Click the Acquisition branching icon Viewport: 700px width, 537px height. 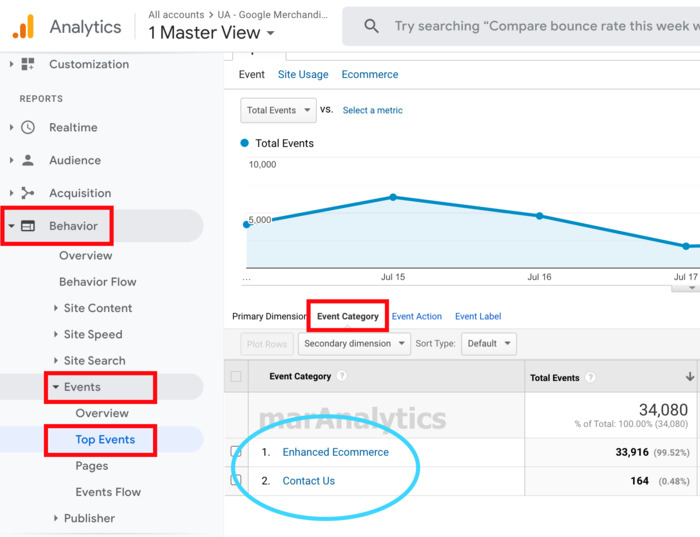[x=28, y=193]
